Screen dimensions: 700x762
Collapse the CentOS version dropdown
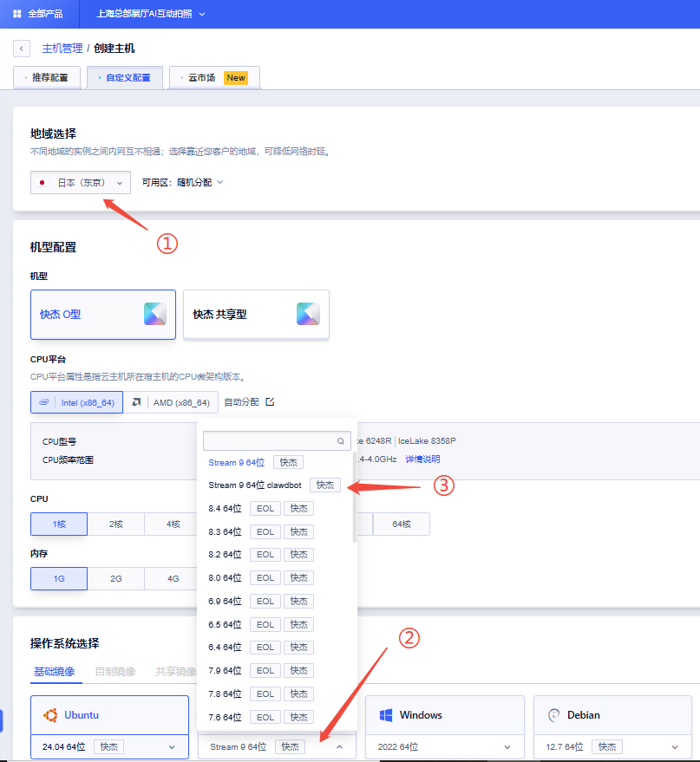(339, 746)
